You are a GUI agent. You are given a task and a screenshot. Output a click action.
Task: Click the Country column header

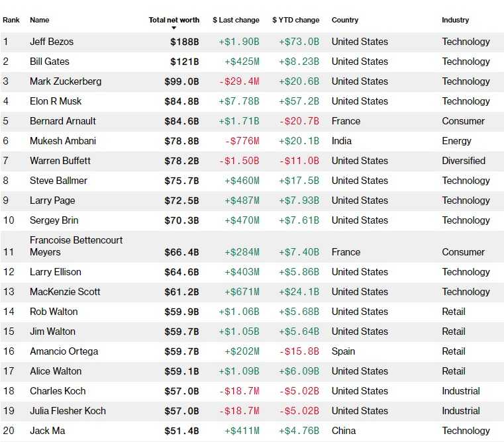(x=345, y=20)
